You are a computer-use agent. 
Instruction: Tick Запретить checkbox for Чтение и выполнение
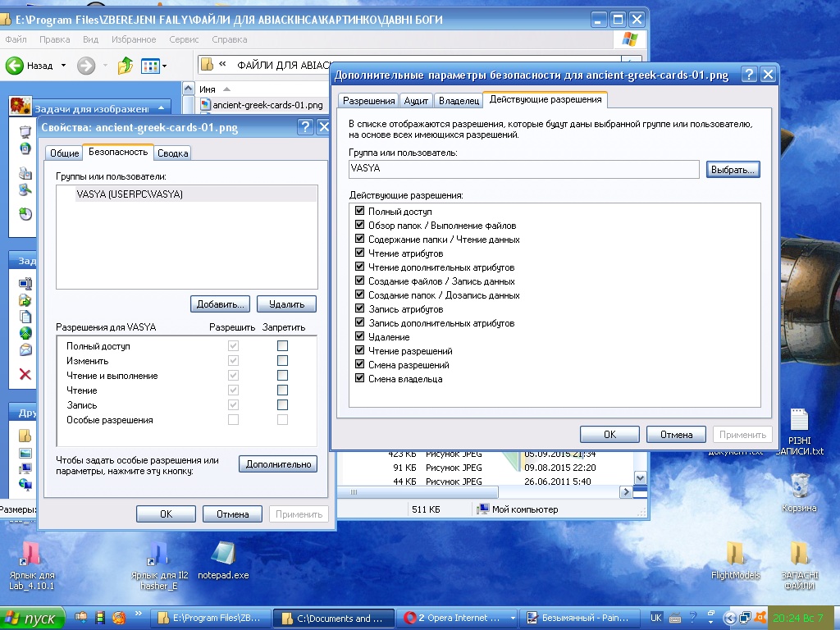(282, 375)
